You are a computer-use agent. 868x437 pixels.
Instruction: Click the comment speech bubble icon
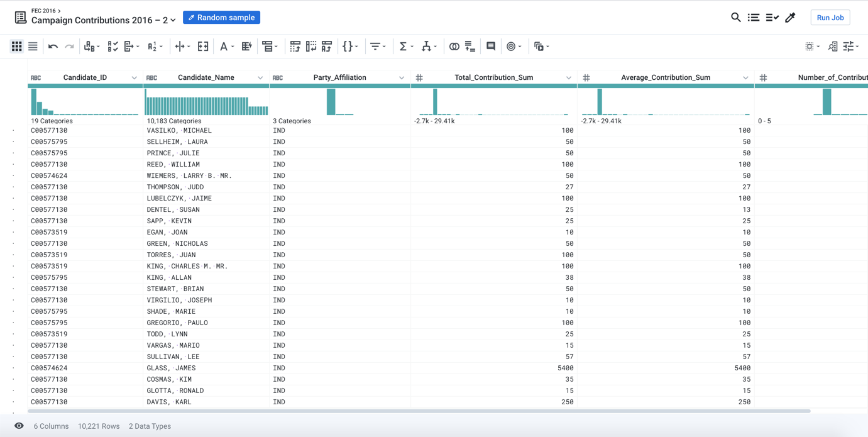coord(491,47)
